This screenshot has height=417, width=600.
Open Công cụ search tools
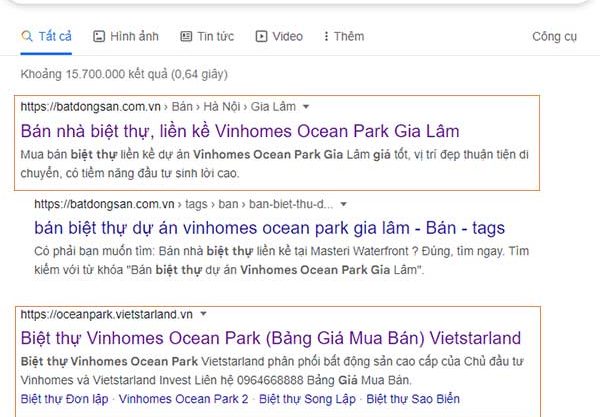tap(554, 36)
